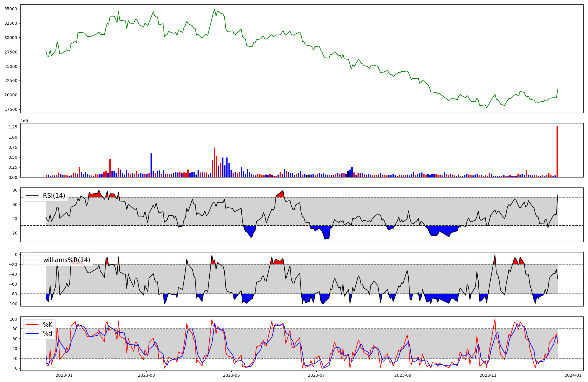Click the 17500 price axis tick label
Image resolution: width=588 pixels, height=382 pixels.
(11, 110)
